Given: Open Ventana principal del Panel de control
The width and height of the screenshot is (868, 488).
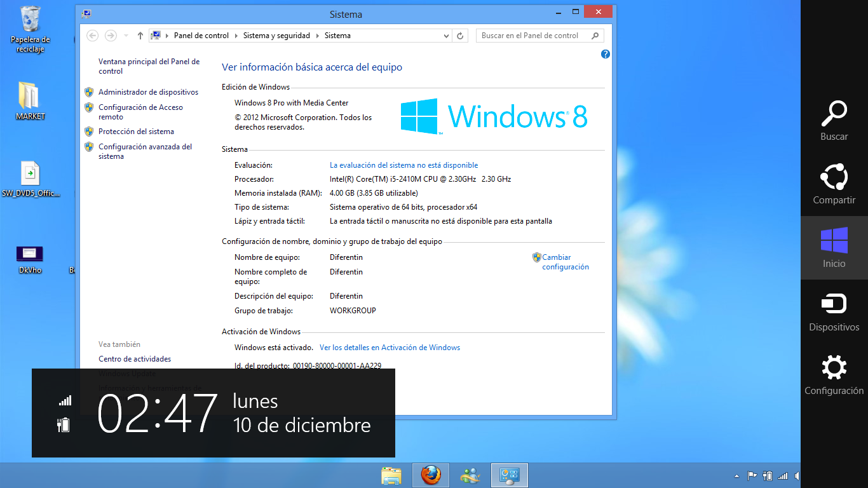Looking at the screenshot, I should pos(149,66).
